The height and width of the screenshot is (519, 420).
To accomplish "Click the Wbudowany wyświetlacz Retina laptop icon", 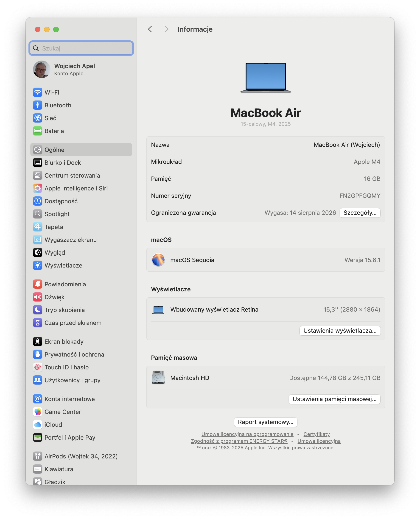I will click(158, 310).
